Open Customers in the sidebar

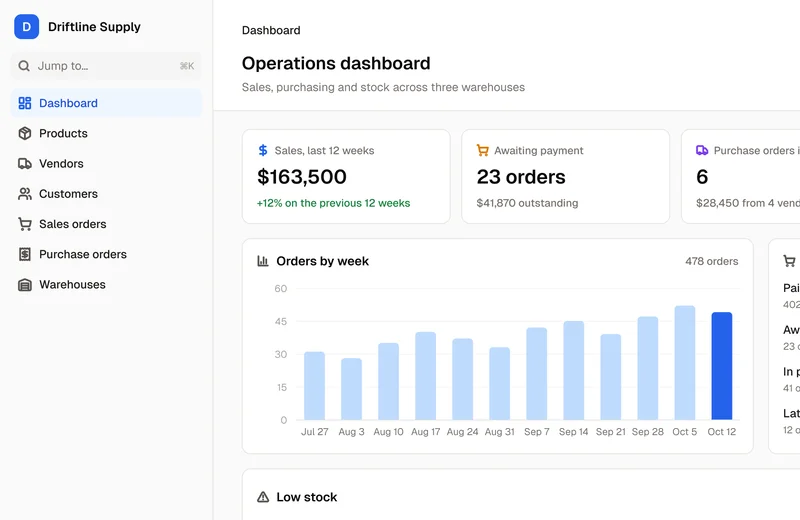106,194
